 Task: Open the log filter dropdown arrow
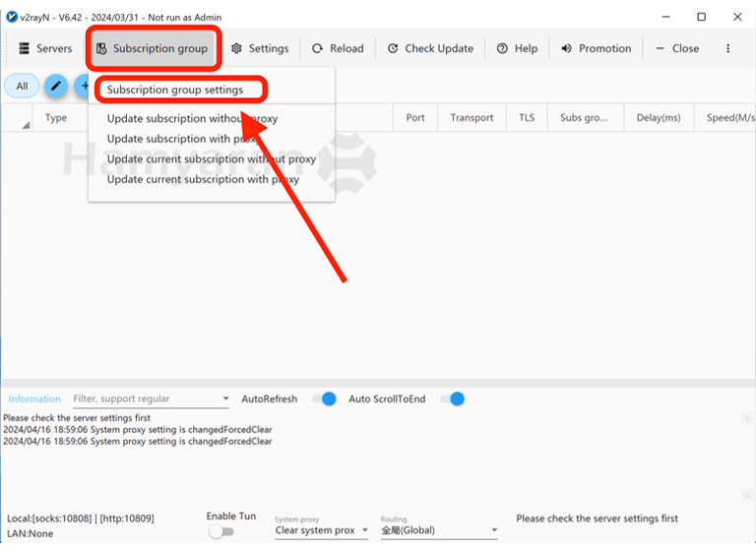[x=224, y=399]
